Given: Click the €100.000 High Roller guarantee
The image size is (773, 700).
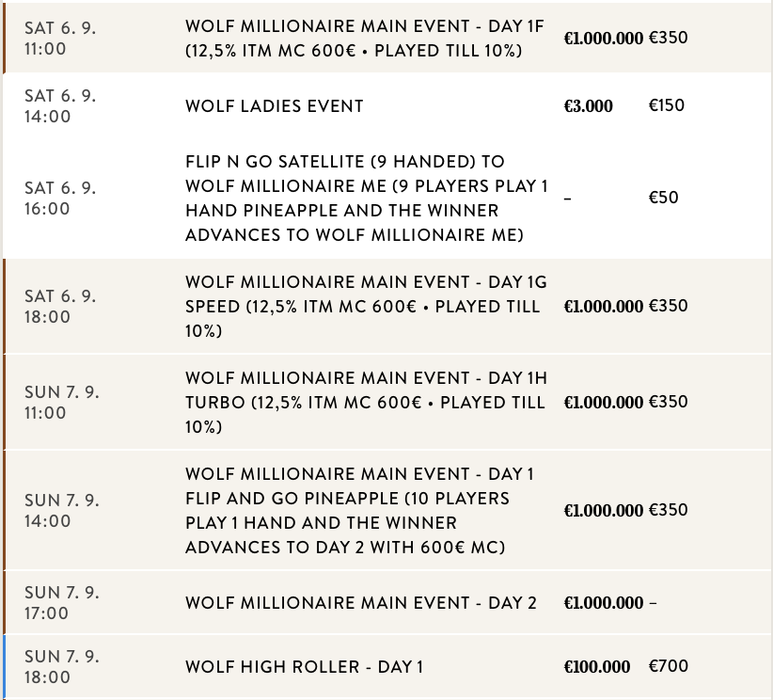Looking at the screenshot, I should [x=597, y=667].
